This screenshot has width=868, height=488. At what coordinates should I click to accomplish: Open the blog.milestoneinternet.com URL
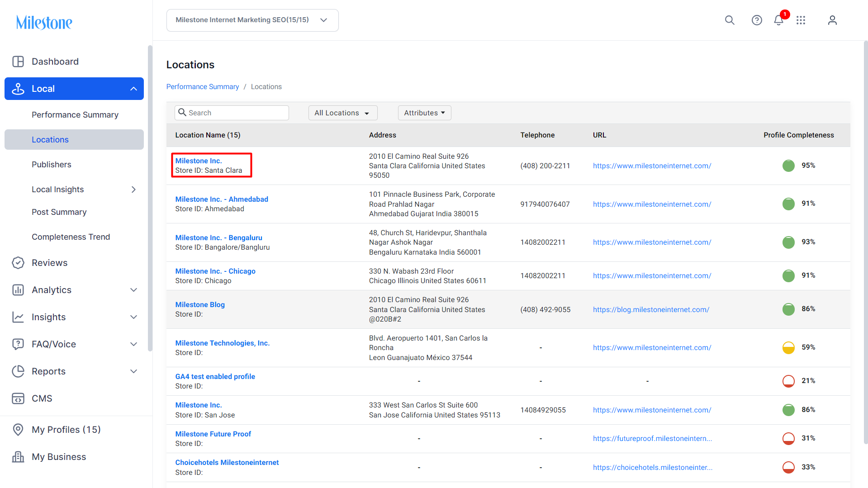pos(651,309)
